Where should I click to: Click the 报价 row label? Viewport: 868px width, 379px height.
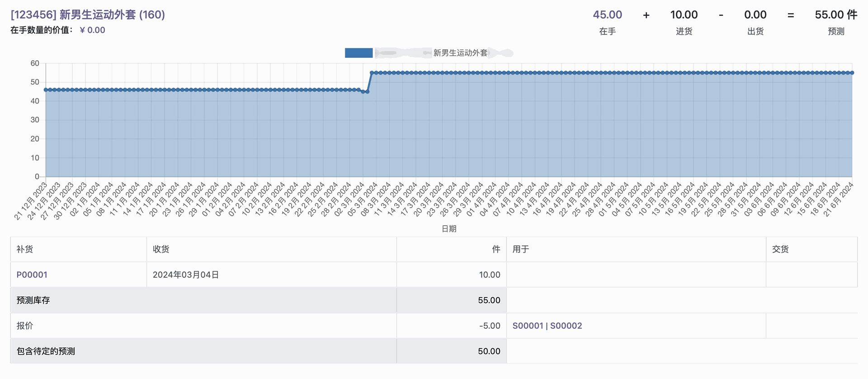pyautogui.click(x=25, y=326)
